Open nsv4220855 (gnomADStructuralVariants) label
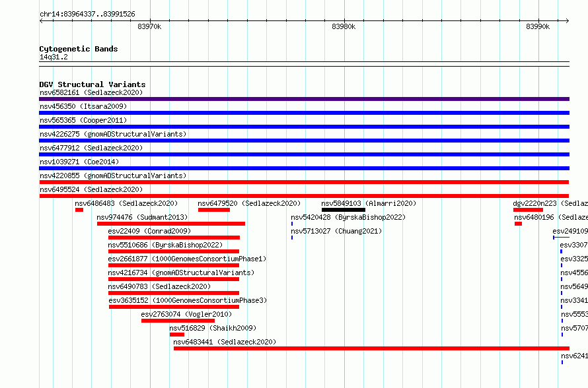The image size is (588, 388). pyautogui.click(x=113, y=176)
